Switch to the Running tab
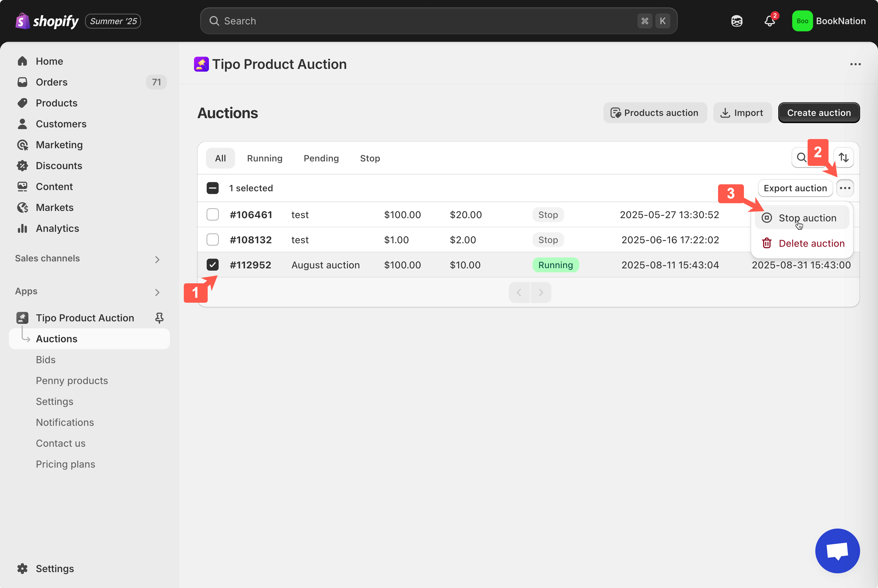Image resolution: width=878 pixels, height=588 pixels. (x=264, y=158)
